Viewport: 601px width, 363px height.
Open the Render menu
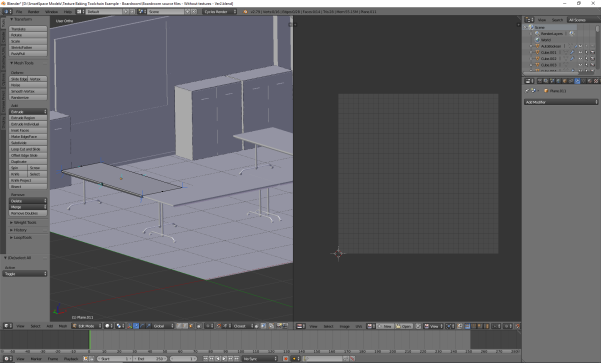point(34,11)
